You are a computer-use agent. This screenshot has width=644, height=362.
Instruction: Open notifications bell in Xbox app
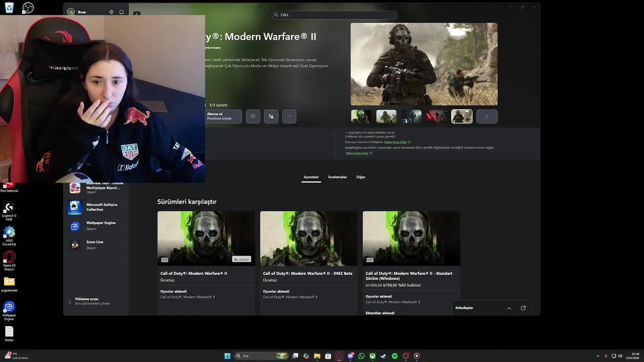pos(121,12)
